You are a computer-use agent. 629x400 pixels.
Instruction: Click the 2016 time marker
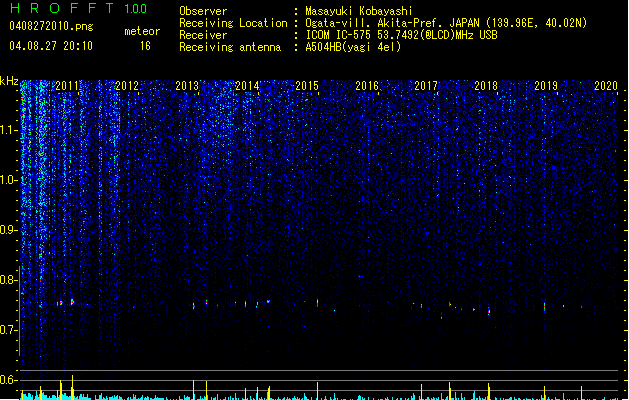pos(367,86)
